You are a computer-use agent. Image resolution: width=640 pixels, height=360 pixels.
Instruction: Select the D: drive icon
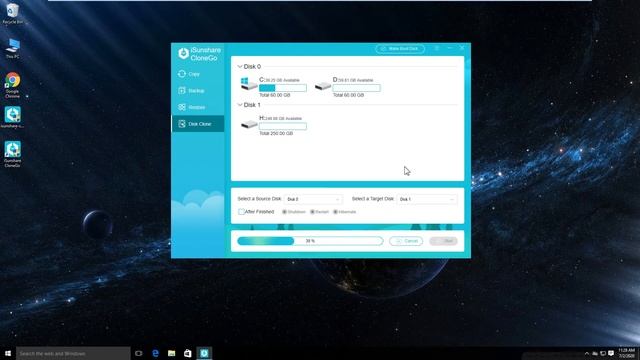coord(322,86)
